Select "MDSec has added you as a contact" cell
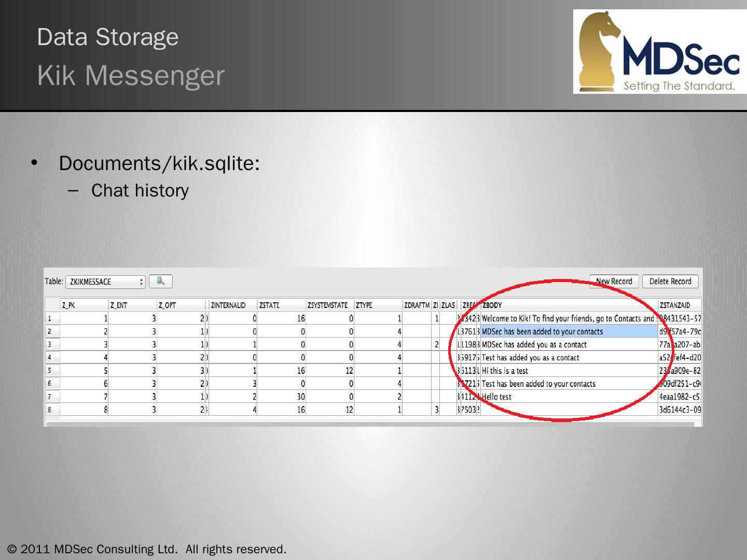This screenshot has width=747, height=560. click(x=569, y=344)
